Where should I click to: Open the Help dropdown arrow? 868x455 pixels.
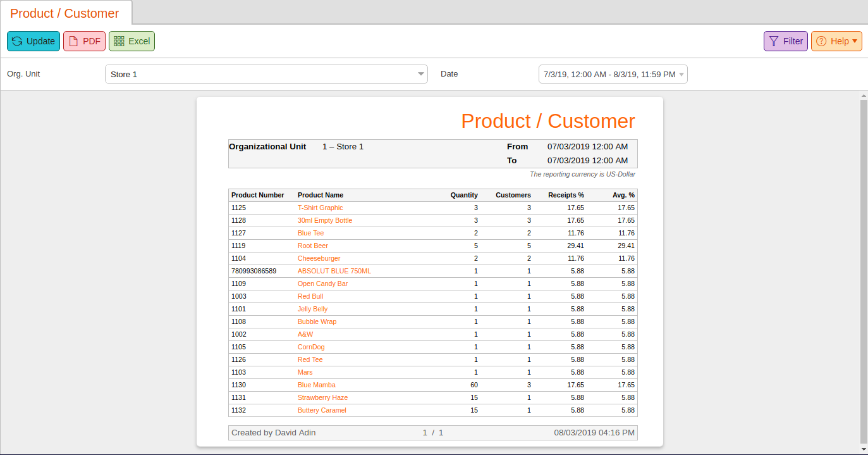[855, 41]
